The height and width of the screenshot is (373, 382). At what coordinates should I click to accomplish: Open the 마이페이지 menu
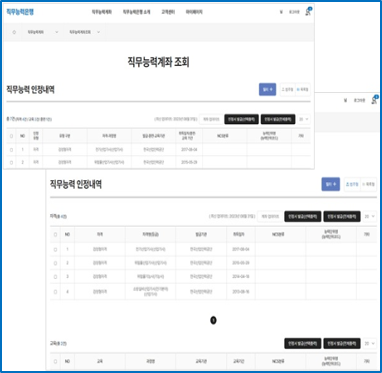194,12
